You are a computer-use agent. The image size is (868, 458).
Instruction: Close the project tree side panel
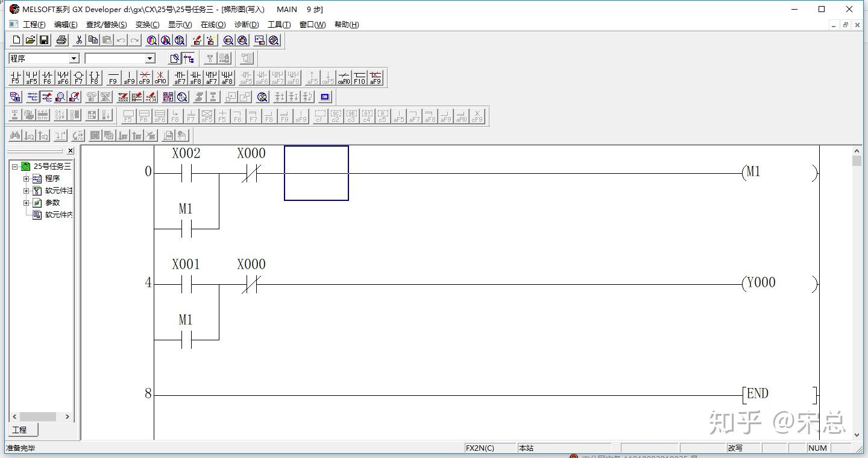[71, 151]
